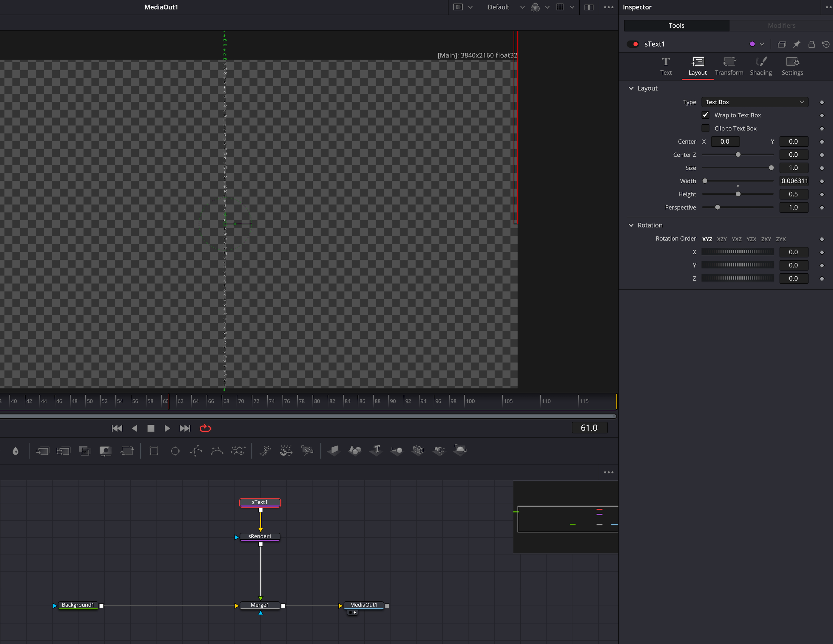
Task: Jump to the last frame
Action: click(185, 428)
